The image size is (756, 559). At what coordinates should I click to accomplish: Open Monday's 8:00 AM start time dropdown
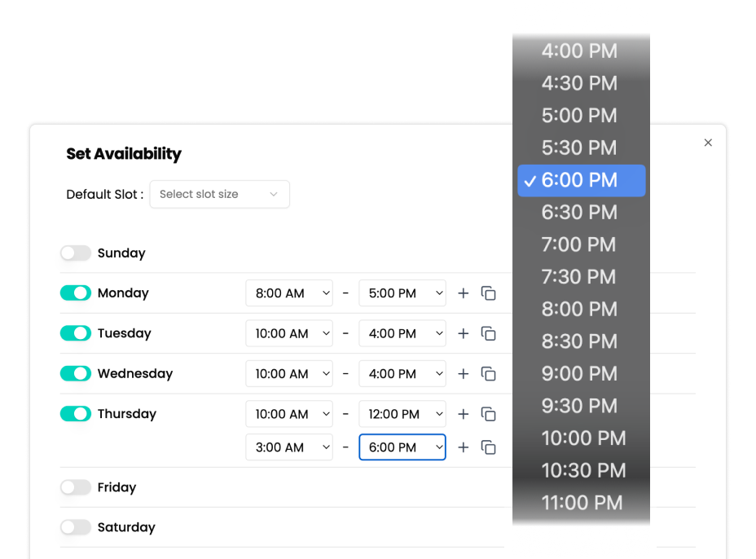[x=289, y=293]
